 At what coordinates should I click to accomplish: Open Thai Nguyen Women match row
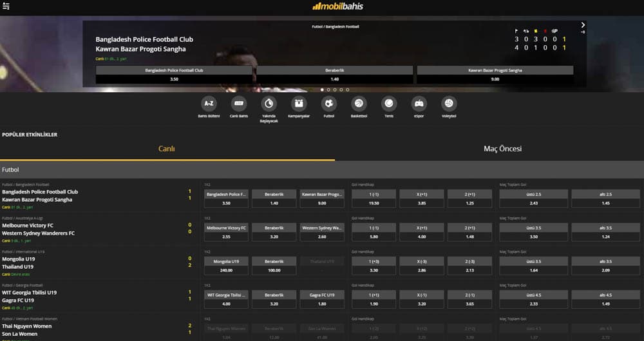pyautogui.click(x=99, y=329)
